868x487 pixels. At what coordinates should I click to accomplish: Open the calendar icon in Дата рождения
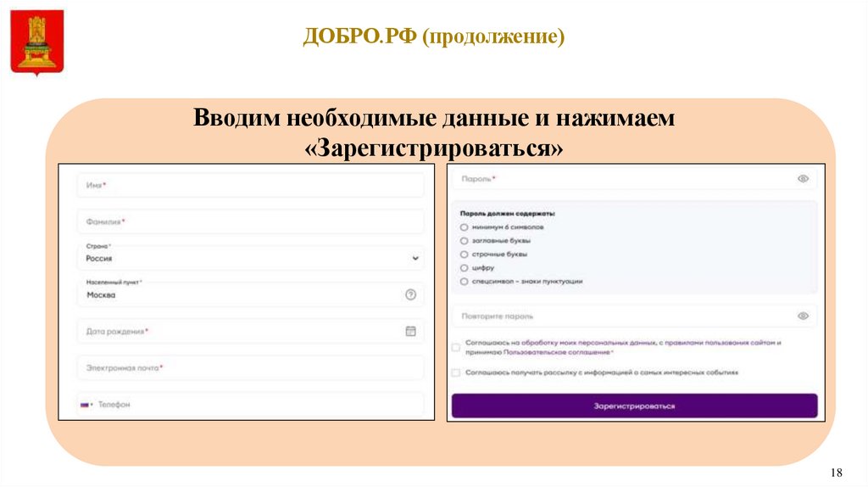(411, 332)
